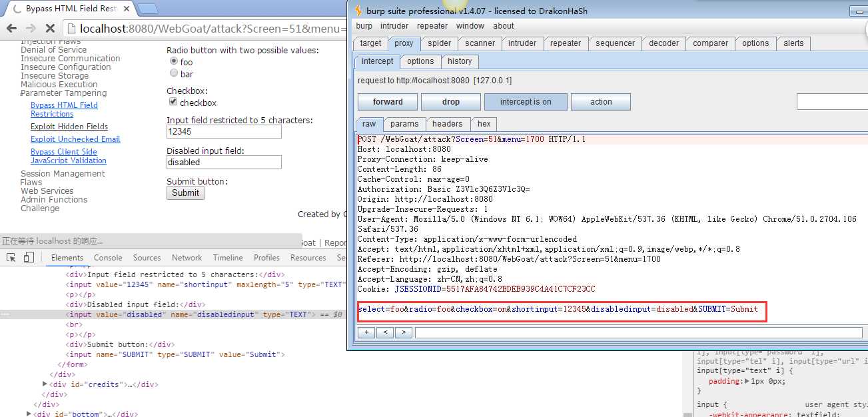Open the DevTools 'Network' tab

pyautogui.click(x=187, y=258)
